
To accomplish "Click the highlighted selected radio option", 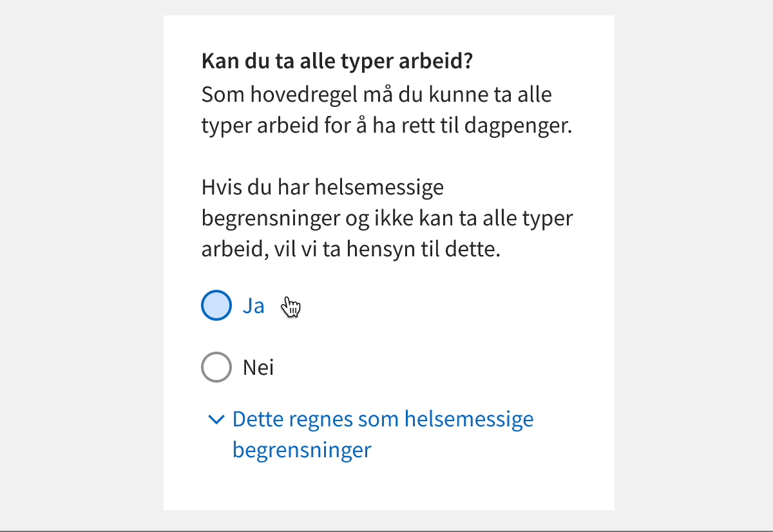I will click(x=216, y=305).
